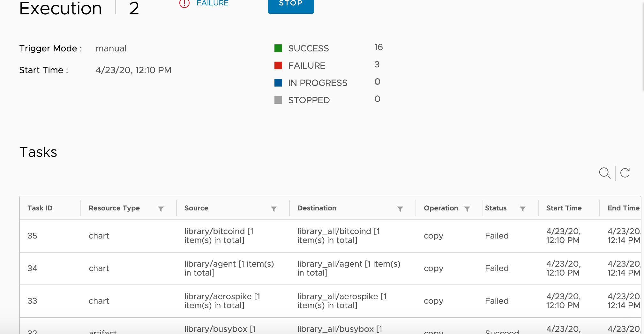Image resolution: width=644 pixels, height=334 pixels.
Task: Click the green SUCCESS color square
Action: tap(278, 48)
